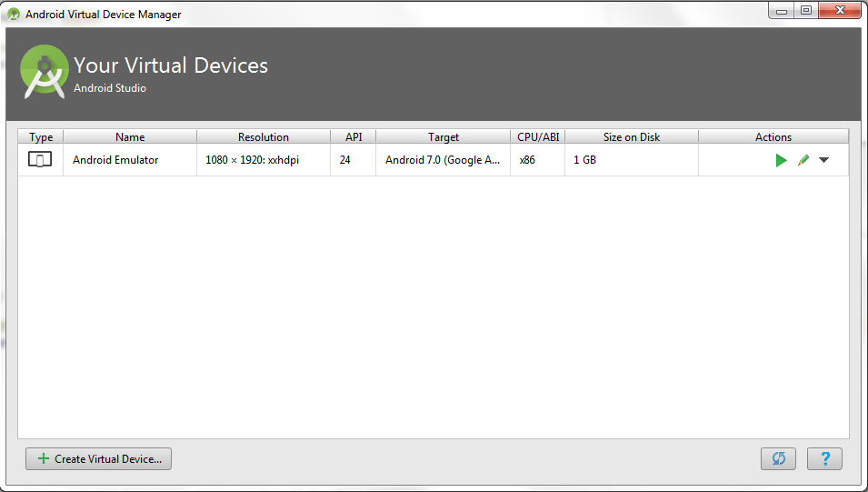The height and width of the screenshot is (492, 868).
Task: Open help with the question mark button
Action: [824, 458]
